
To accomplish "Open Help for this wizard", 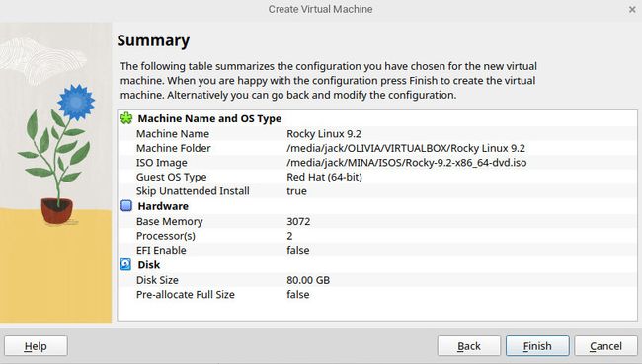I will [x=36, y=346].
